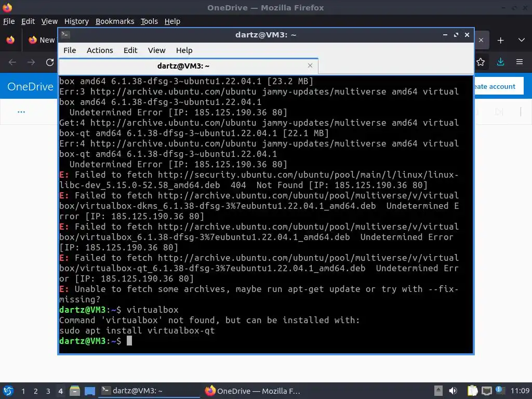The image size is (532, 399).
Task: Click the show desktop taskbar icon
Action: [x=89, y=391]
